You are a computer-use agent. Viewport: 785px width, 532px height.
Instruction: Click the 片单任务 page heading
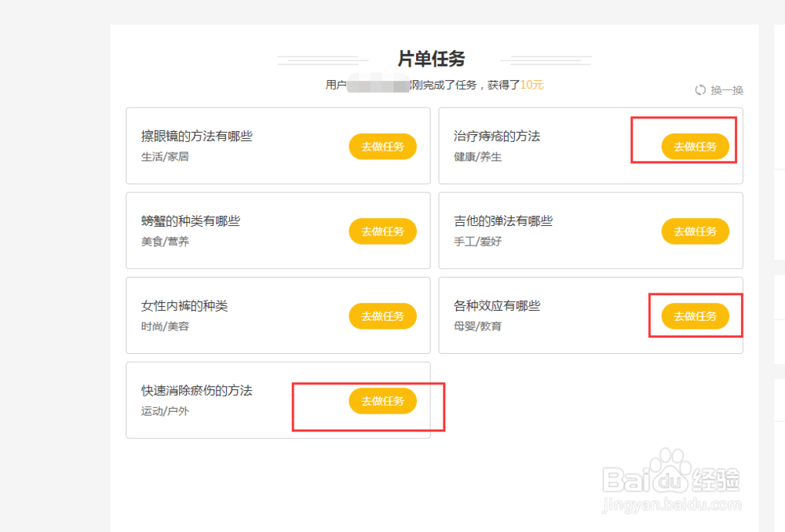431,59
